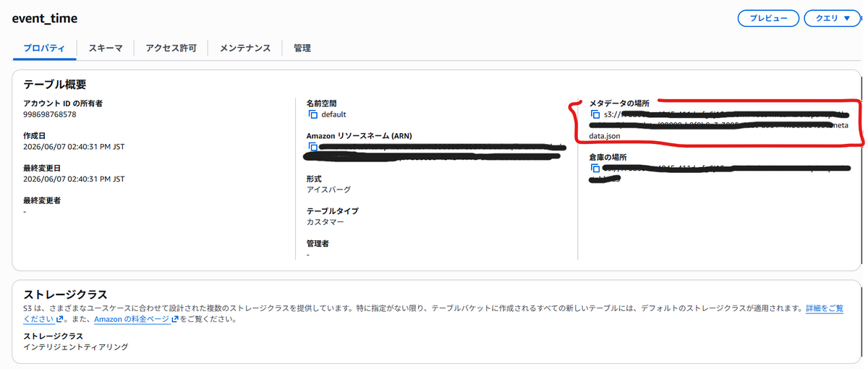Click the default namespace value
Image resolution: width=868 pixels, height=369 pixels.
[x=333, y=114]
